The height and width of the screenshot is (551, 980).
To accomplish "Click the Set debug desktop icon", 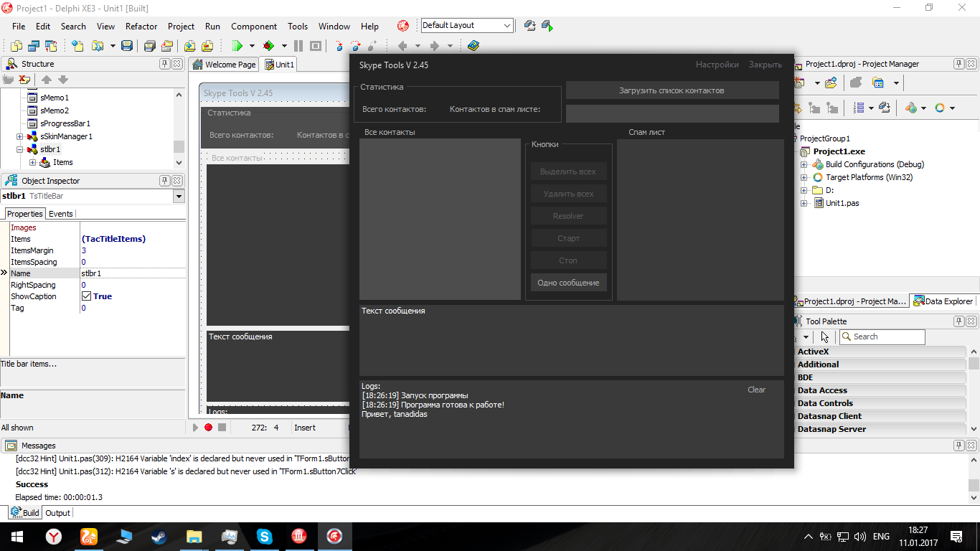I will [x=547, y=26].
